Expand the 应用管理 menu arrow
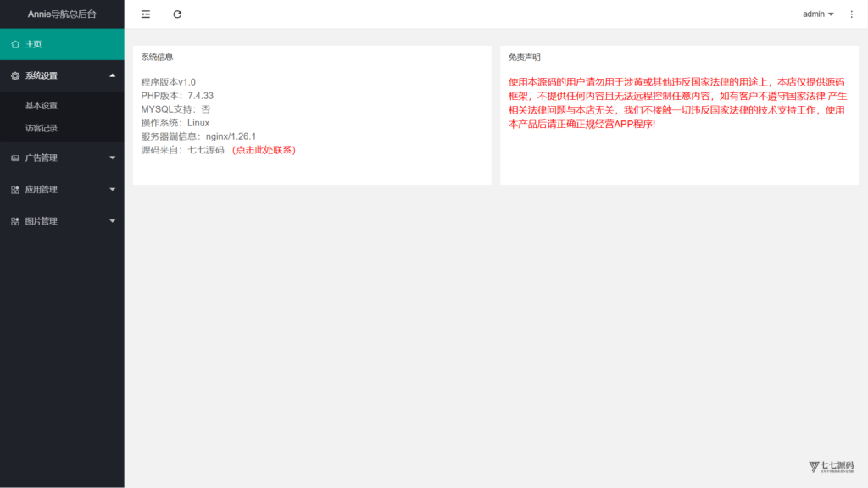 [113, 189]
